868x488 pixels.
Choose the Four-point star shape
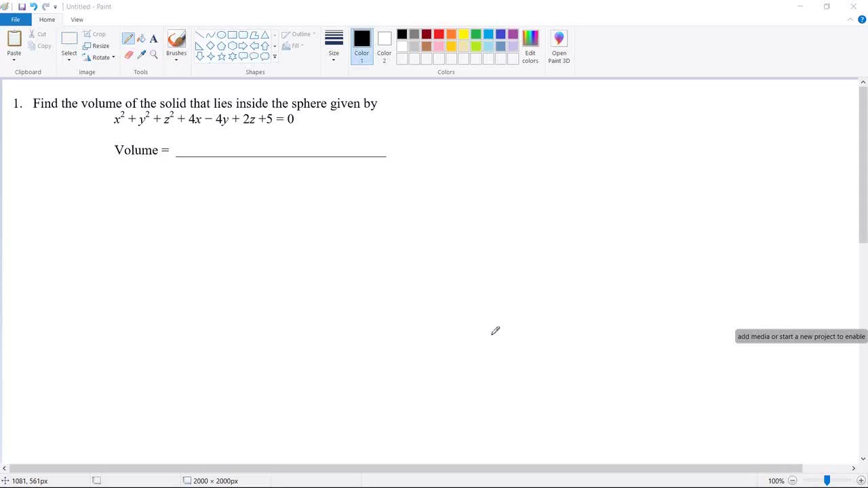(210, 57)
